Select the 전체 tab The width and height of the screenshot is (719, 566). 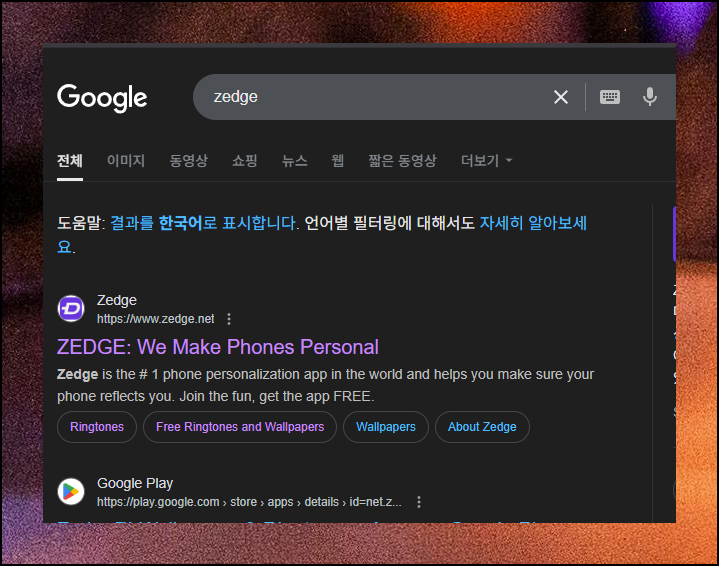(x=70, y=161)
